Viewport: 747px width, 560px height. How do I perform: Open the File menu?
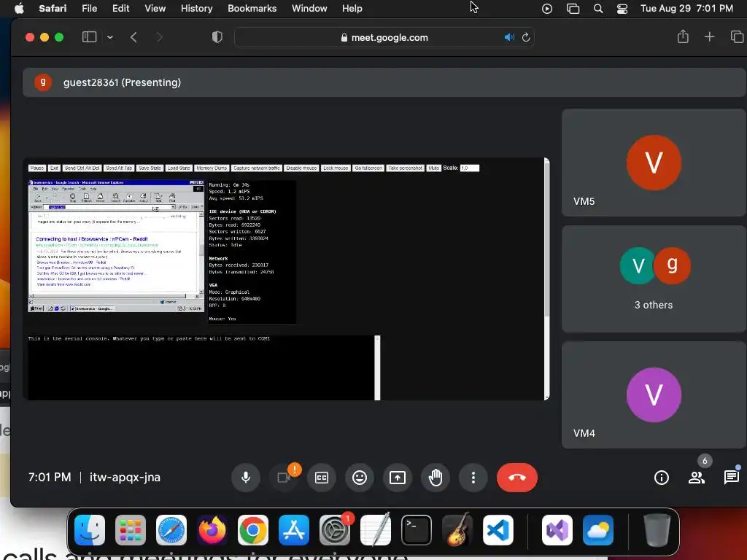pos(89,8)
